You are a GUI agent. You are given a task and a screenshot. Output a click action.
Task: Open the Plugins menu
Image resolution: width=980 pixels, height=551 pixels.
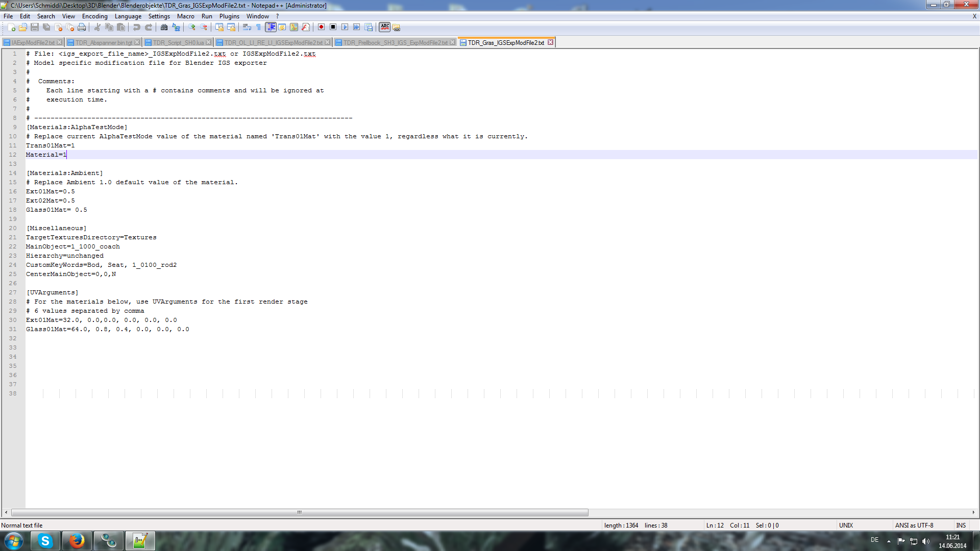[229, 16]
